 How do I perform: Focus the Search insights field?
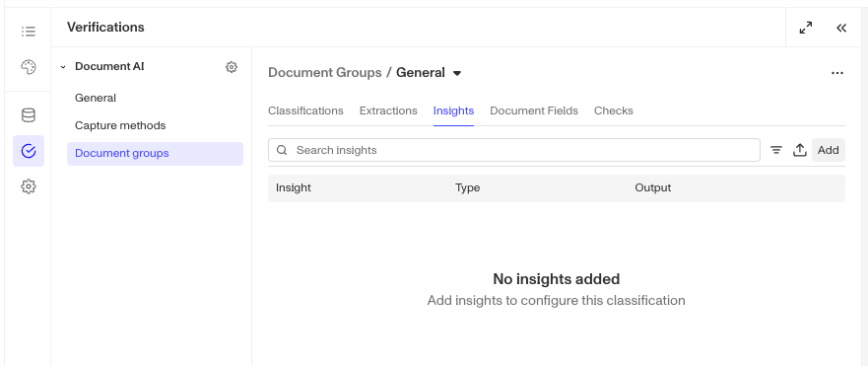(x=513, y=150)
